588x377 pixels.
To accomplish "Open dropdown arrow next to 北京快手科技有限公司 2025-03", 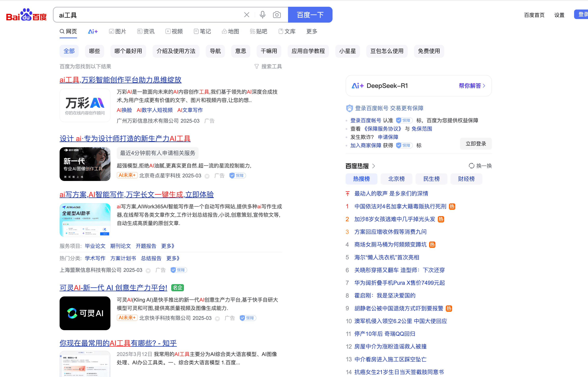I will [x=217, y=318].
